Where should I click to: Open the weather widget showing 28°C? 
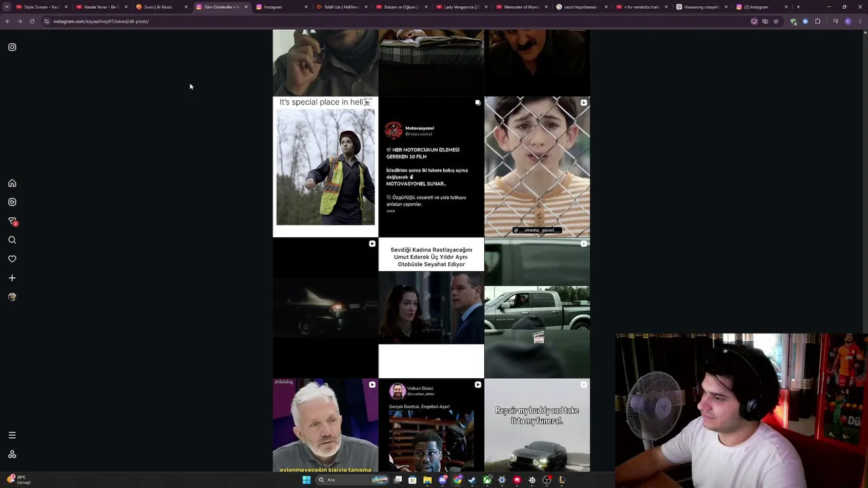(x=18, y=480)
